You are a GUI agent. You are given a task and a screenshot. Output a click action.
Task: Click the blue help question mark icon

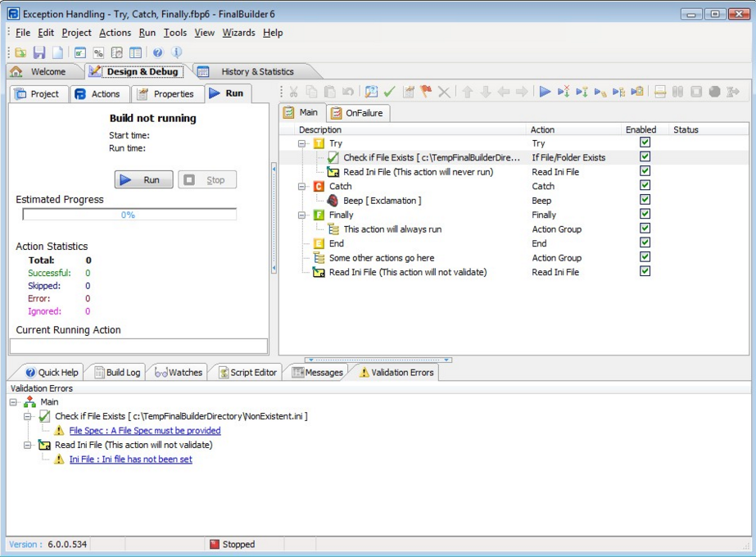point(157,52)
